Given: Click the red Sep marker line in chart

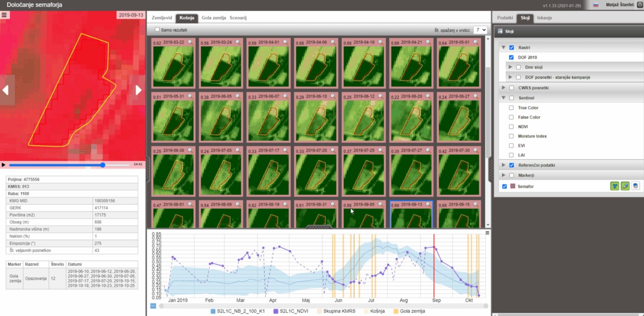Looking at the screenshot, I should pos(434,265).
